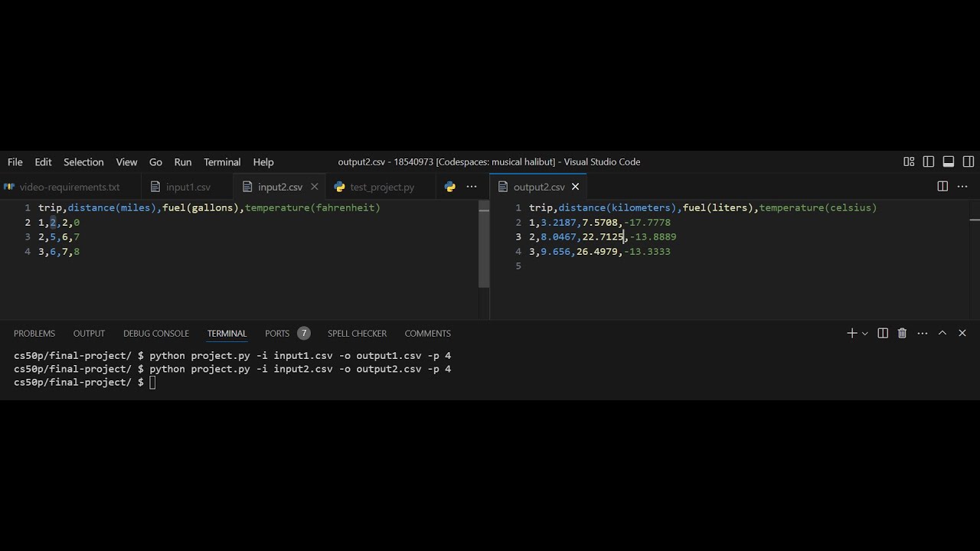Toggle bottom Panel visibility in title bar

[949, 161]
